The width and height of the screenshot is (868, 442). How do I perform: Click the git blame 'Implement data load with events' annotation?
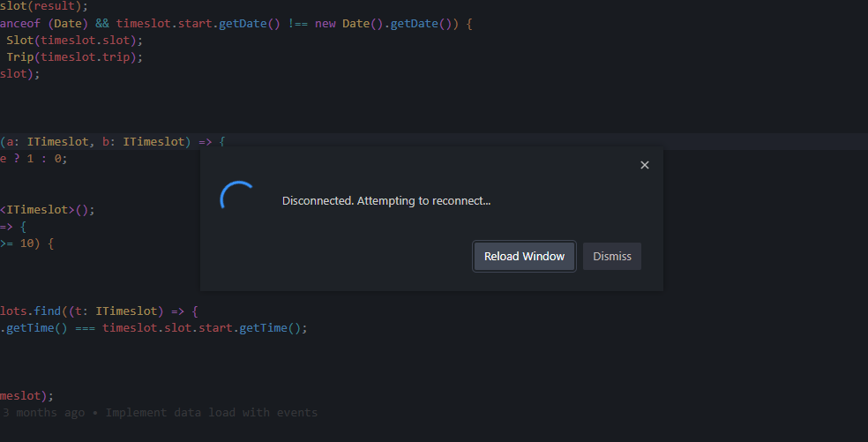(x=211, y=413)
